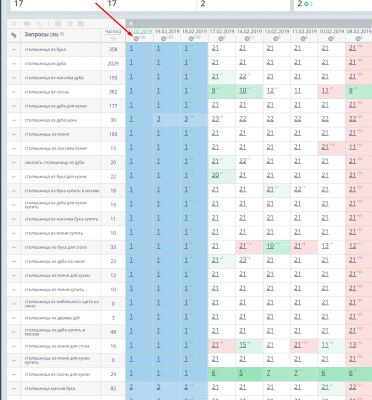Viewport: 372px width, 400px height.
Task: Open position 10 on 13.02.2019 in frequency 33 row
Action: 270,246
